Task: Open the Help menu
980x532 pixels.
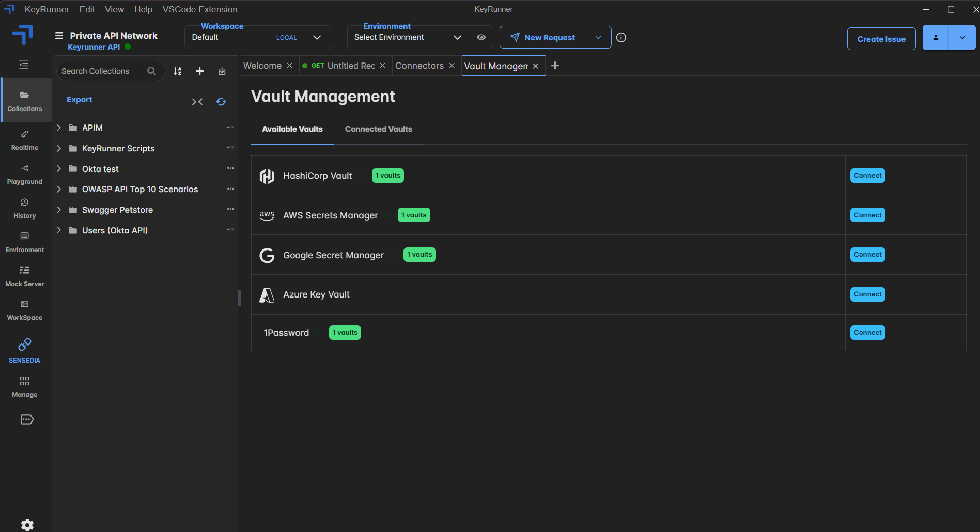Action: click(x=143, y=9)
